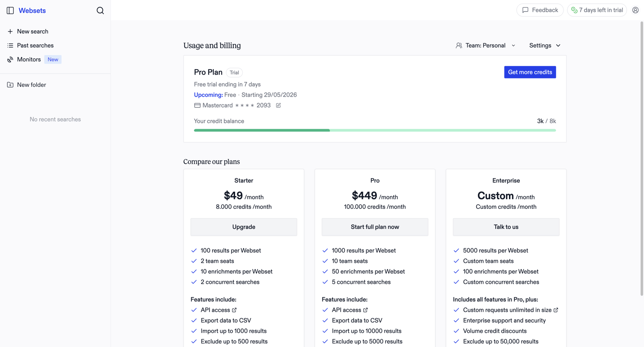Click the Enterprise plan title
This screenshot has width=644, height=347.
pos(506,181)
